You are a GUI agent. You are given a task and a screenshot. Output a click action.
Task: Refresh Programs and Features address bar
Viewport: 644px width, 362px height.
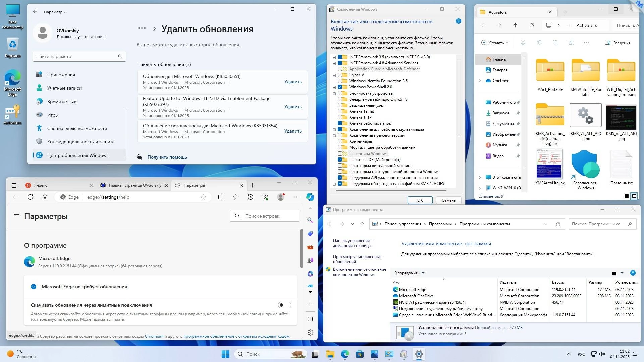click(558, 224)
